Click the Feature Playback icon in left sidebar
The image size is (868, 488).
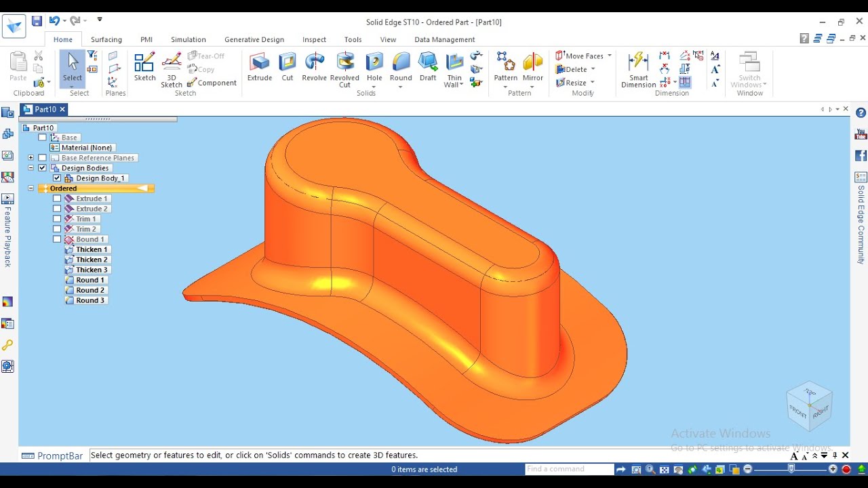click(7, 199)
